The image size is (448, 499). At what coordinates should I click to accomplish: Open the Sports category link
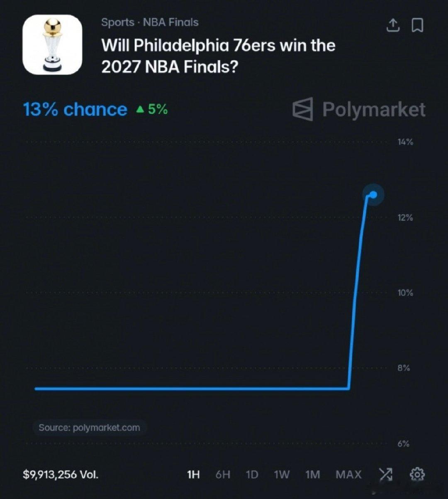tap(117, 22)
